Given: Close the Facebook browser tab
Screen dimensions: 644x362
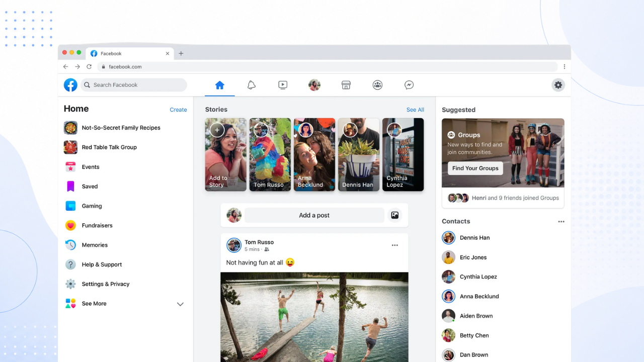Looking at the screenshot, I should [168, 54].
